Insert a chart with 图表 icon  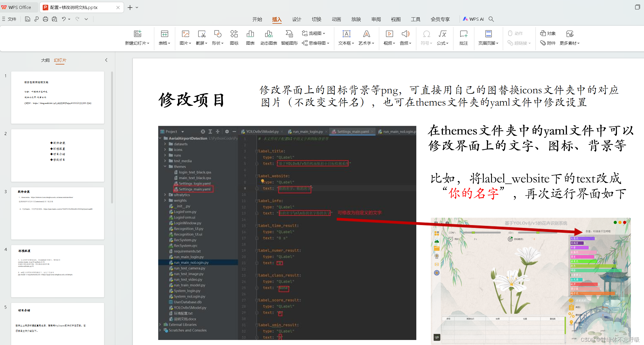(250, 34)
